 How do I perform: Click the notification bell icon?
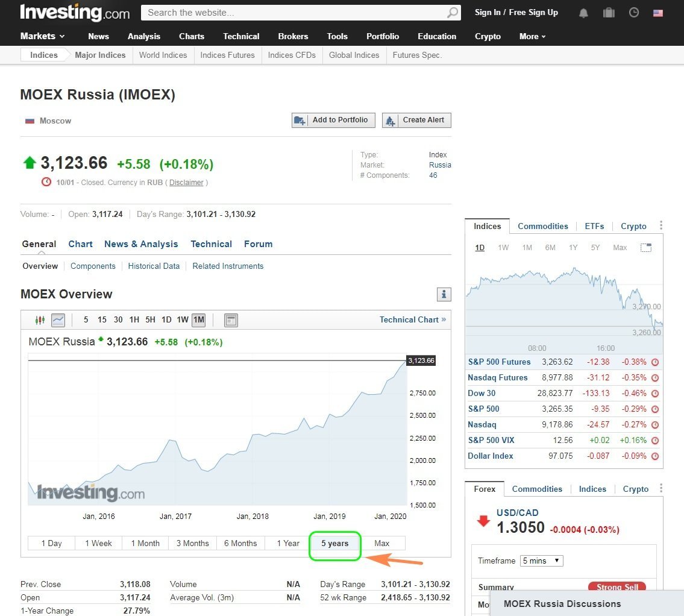583,13
